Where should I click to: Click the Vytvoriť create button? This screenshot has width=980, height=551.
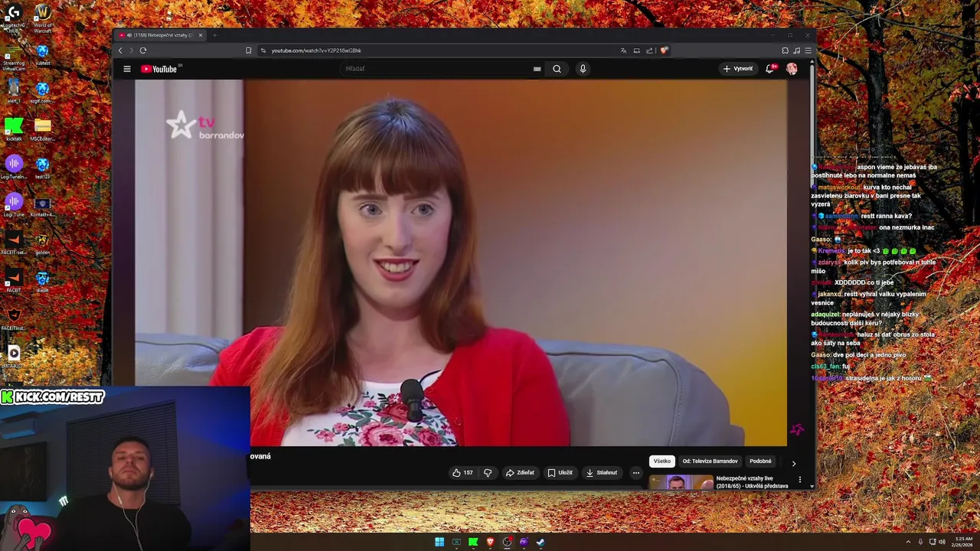tap(738, 69)
